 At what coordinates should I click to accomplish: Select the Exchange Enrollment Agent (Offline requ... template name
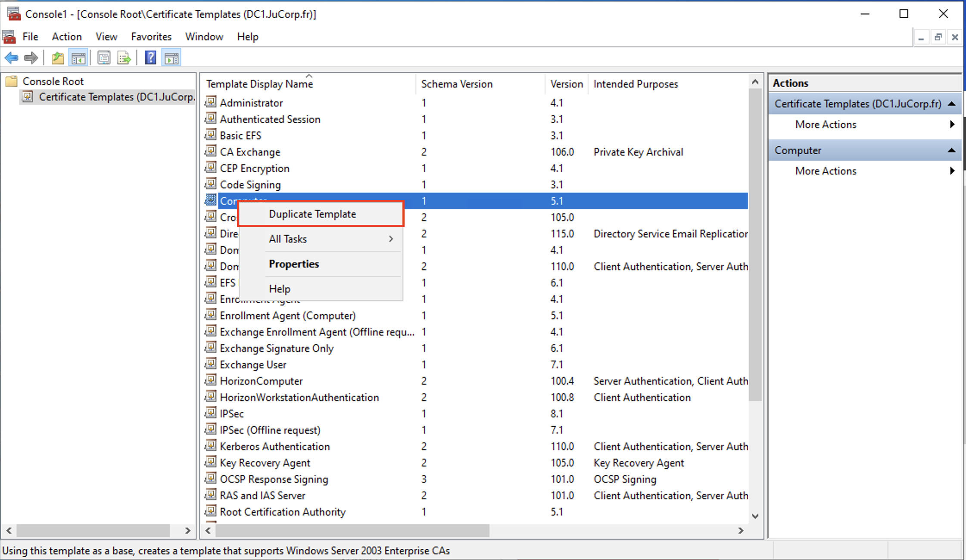(317, 332)
